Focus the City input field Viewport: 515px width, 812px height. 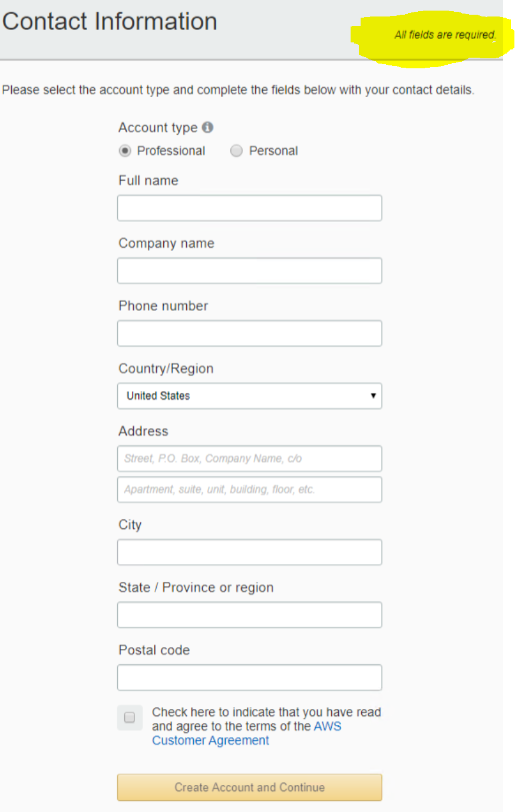coord(250,552)
